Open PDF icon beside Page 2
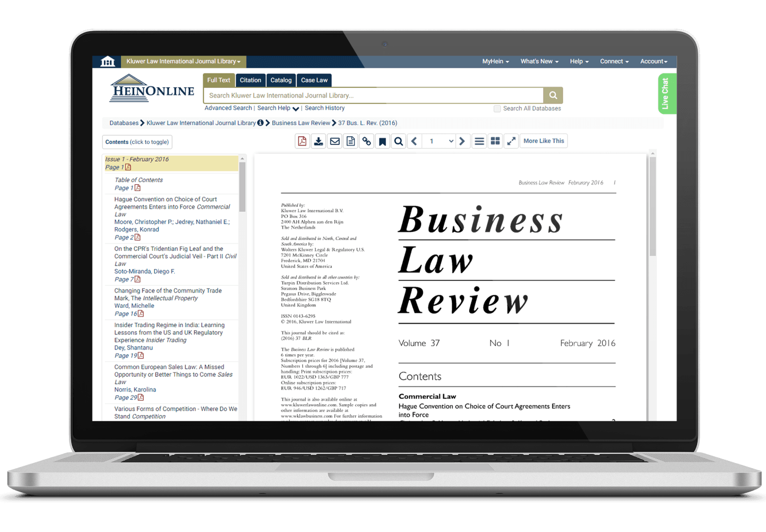The image size is (766, 532). tap(137, 237)
